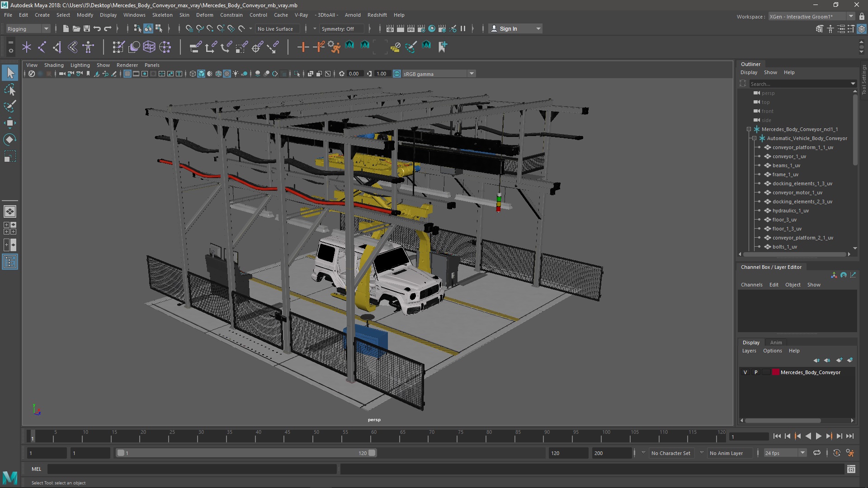The image size is (868, 488).
Task: Choose the Move tool in toolbox
Action: 10,123
